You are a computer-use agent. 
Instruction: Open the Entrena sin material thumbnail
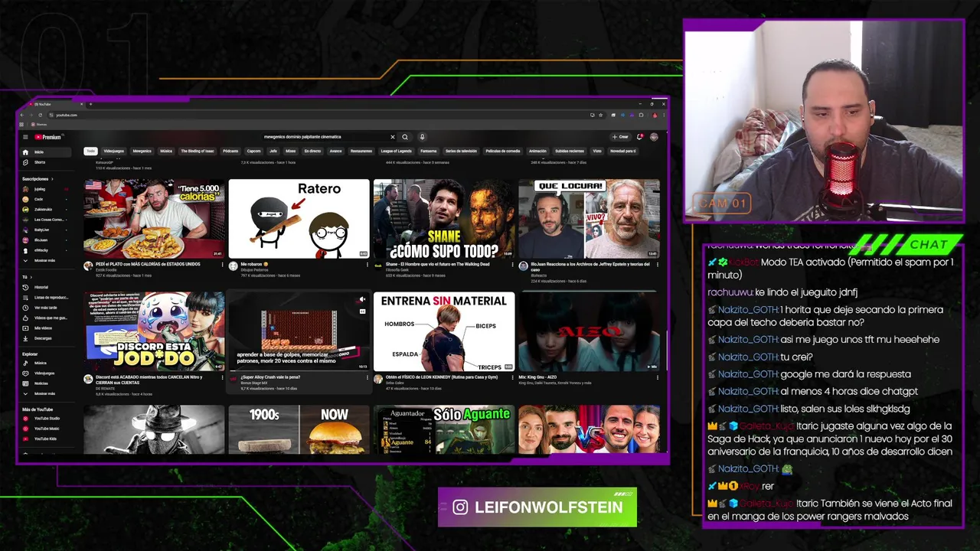(444, 331)
